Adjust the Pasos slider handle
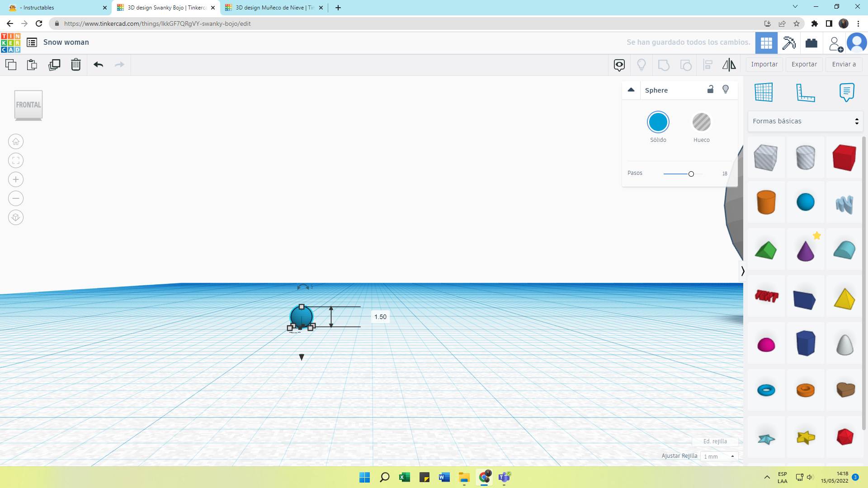The height and width of the screenshot is (488, 868). click(691, 174)
